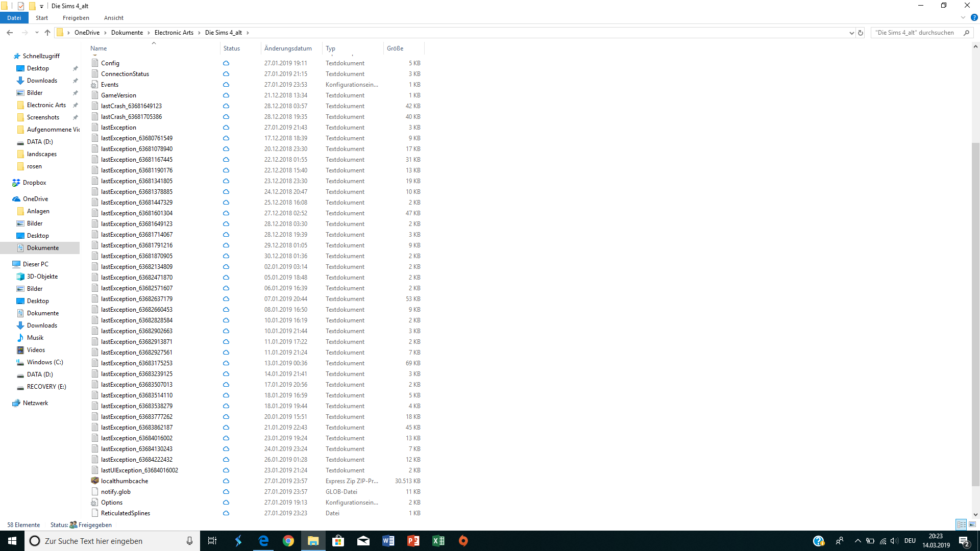The height and width of the screenshot is (551, 980).
Task: Select the GameVersion file
Action: [x=118, y=95]
